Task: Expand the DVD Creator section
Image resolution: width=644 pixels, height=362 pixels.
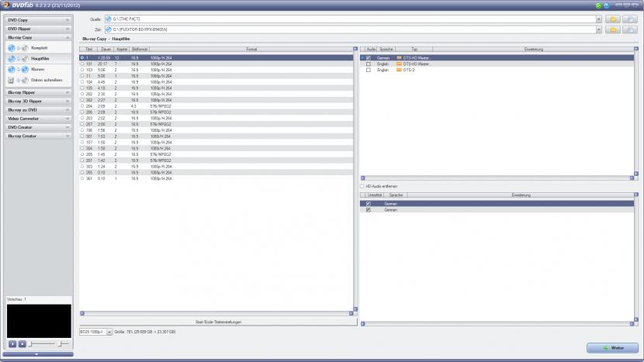Action: 39,127
